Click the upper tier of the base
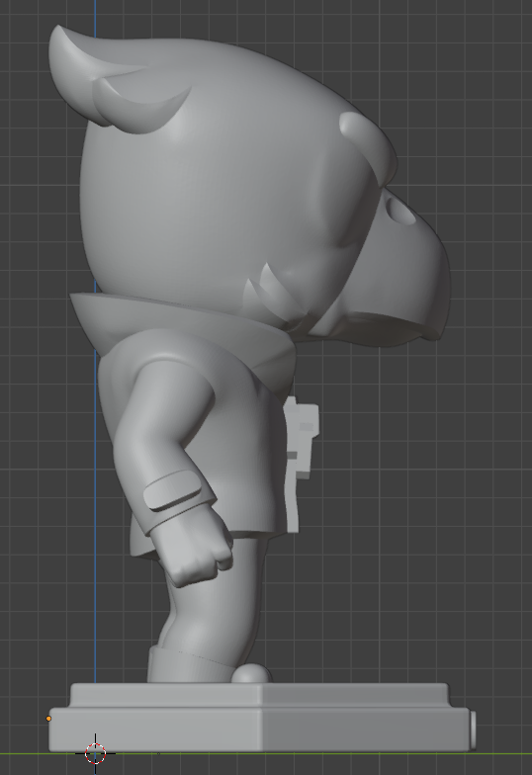The image size is (532, 775). pos(259,696)
